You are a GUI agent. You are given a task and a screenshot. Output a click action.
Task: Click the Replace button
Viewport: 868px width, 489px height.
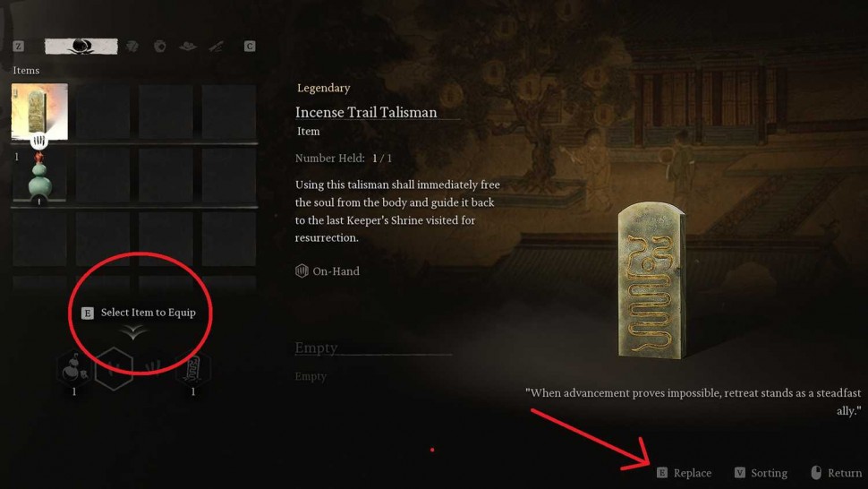pyautogui.click(x=685, y=473)
